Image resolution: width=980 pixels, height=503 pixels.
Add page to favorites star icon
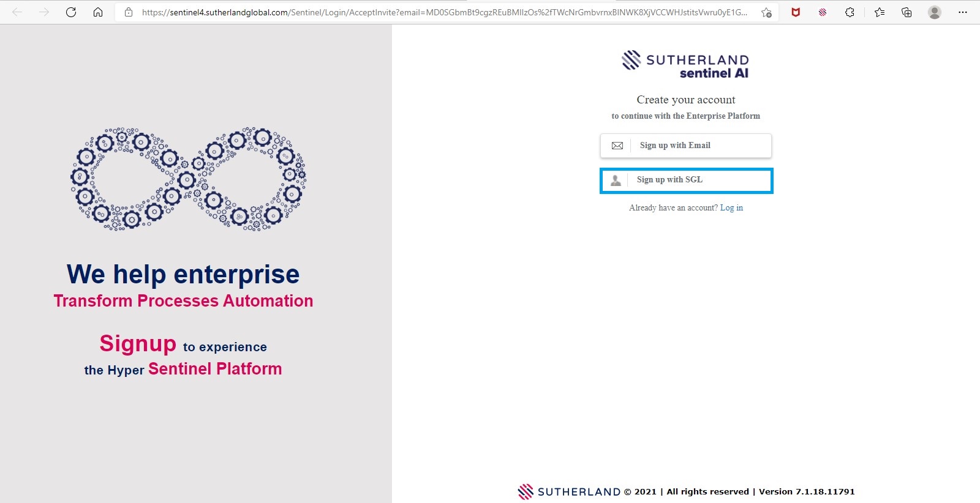point(766,12)
